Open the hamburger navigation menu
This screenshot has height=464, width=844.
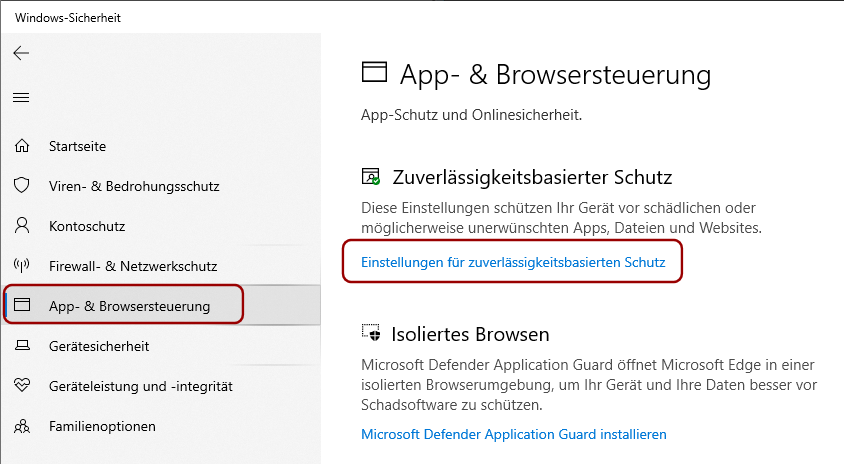pos(21,97)
